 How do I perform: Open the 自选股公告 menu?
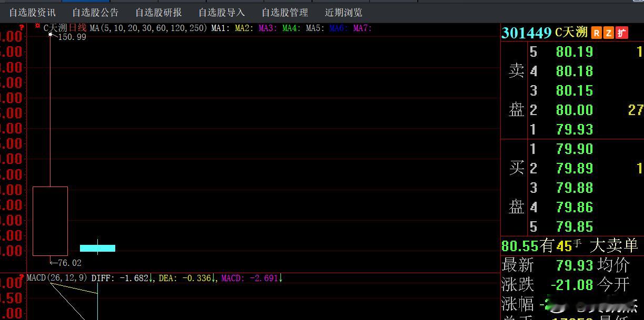(x=95, y=12)
